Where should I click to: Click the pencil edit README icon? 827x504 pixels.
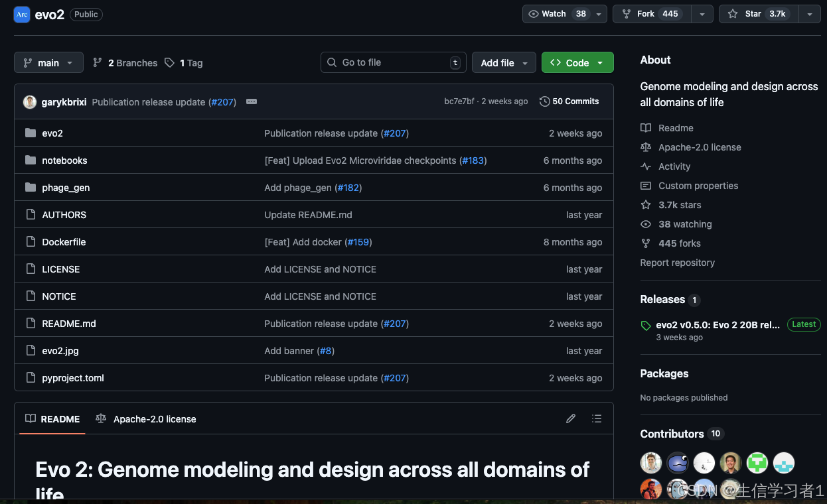[571, 418]
